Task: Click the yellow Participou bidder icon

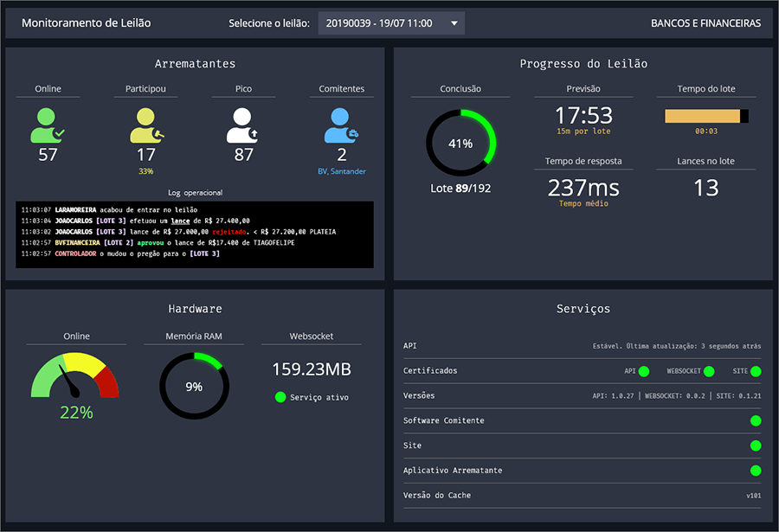Action: click(x=145, y=125)
